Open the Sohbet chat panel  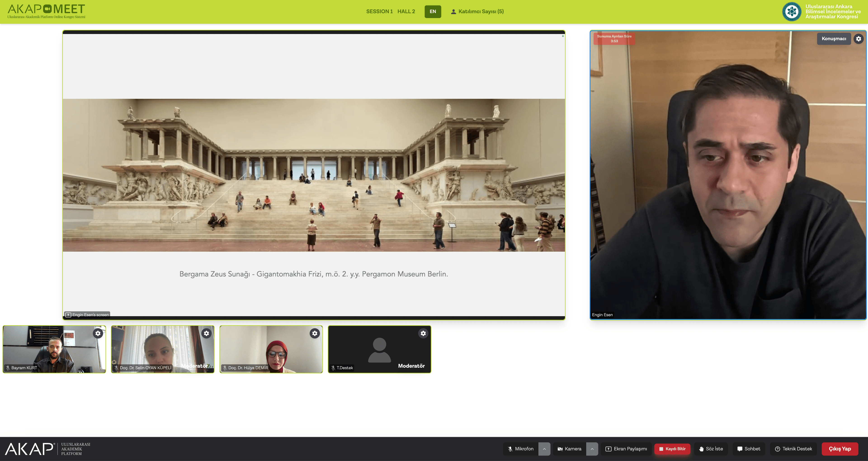pyautogui.click(x=749, y=449)
